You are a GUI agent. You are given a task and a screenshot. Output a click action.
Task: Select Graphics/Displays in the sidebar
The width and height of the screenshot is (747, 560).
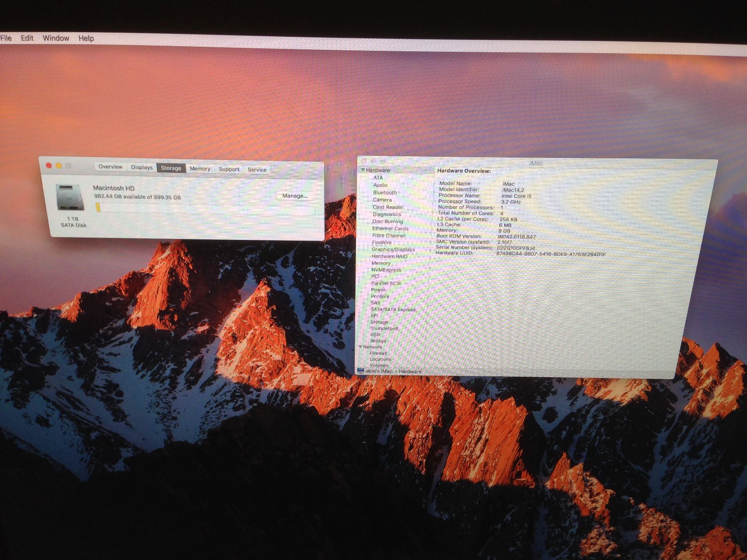pyautogui.click(x=393, y=249)
